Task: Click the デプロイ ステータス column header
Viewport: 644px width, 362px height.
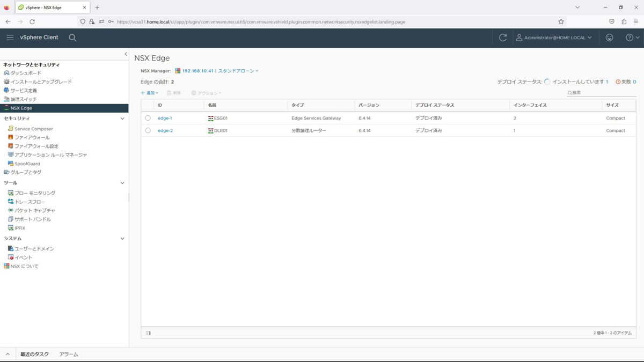Action: (435, 105)
